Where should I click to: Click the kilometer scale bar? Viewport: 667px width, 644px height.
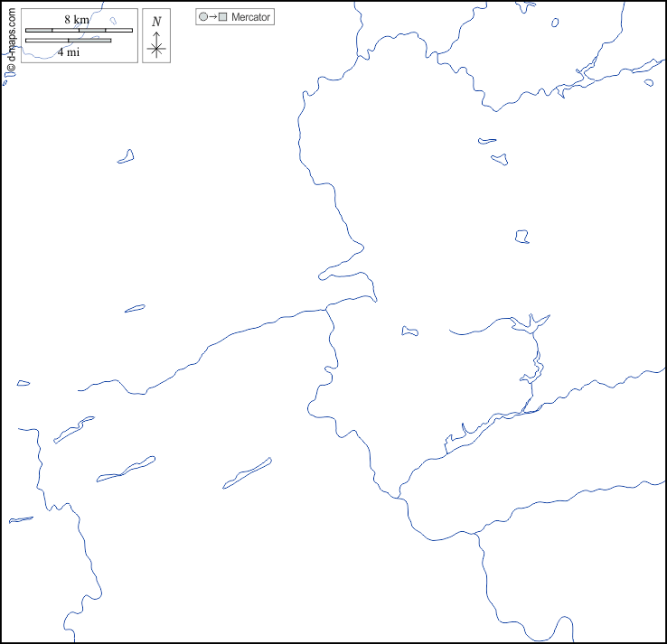click(x=79, y=31)
